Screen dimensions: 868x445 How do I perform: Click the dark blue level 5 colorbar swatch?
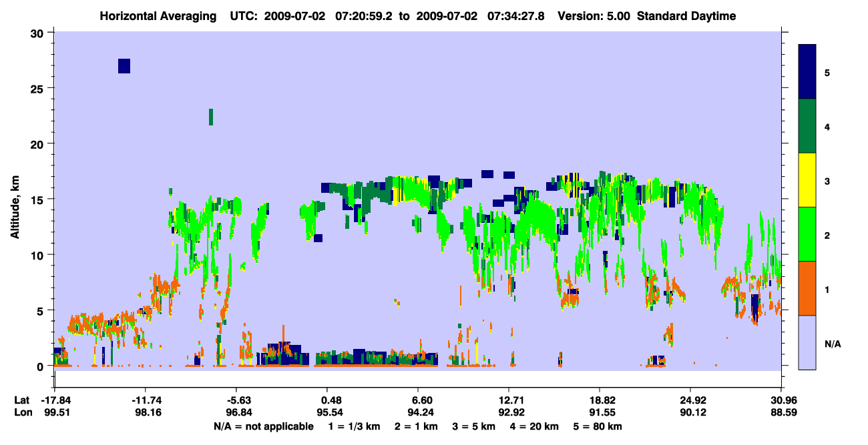click(807, 71)
